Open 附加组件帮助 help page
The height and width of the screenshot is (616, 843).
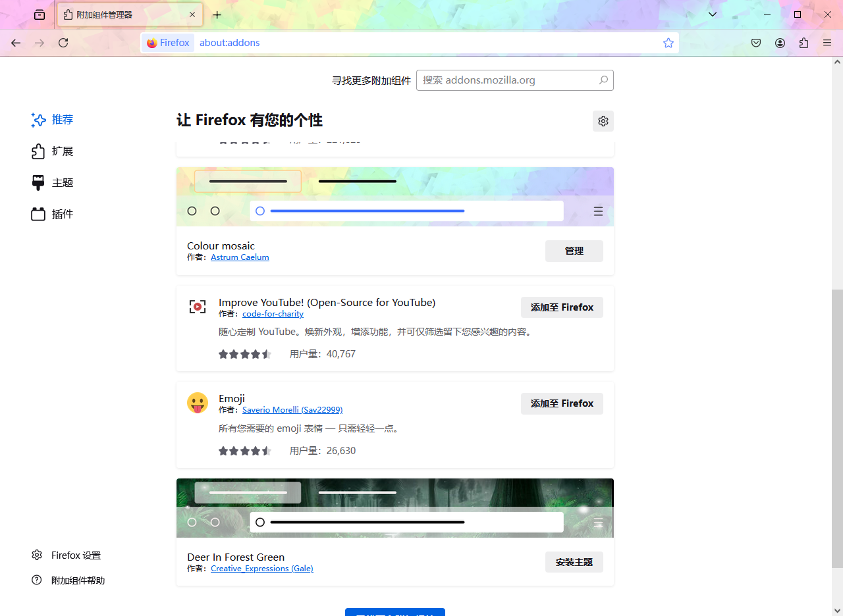77,580
